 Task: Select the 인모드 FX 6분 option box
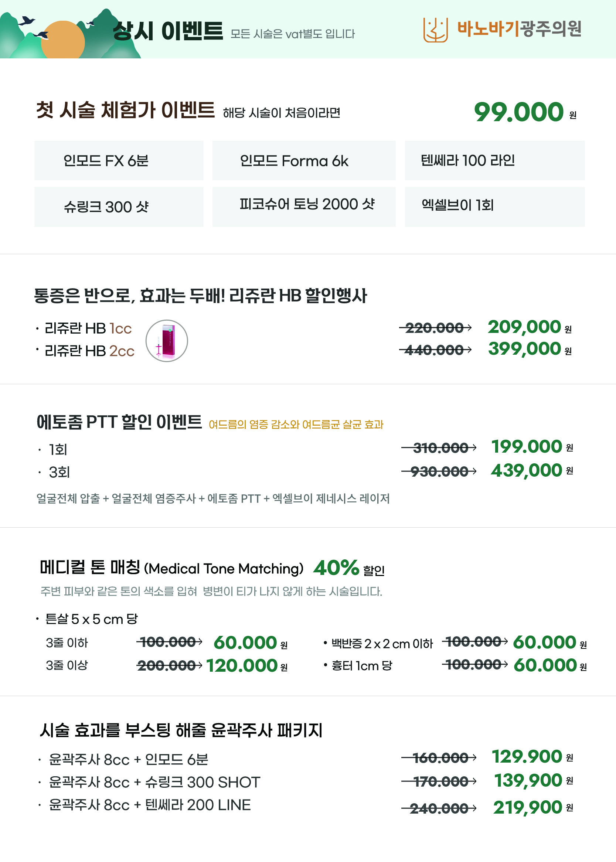tap(119, 160)
